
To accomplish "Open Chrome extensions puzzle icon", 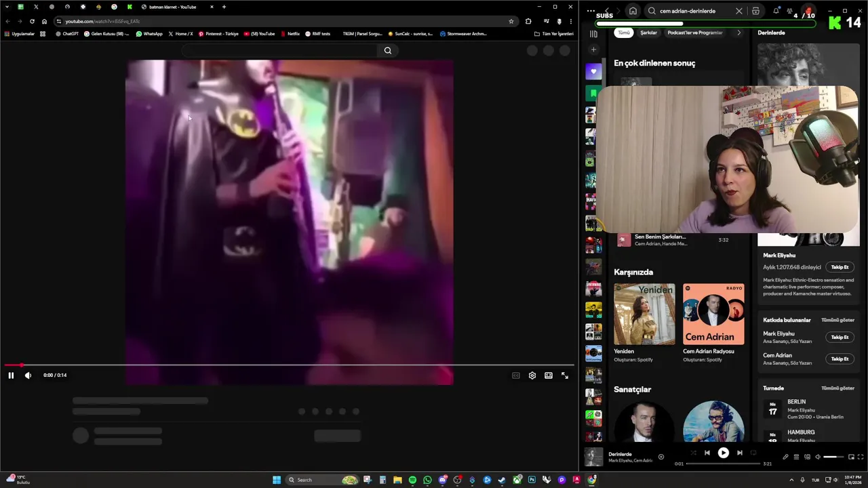I will [x=528, y=21].
